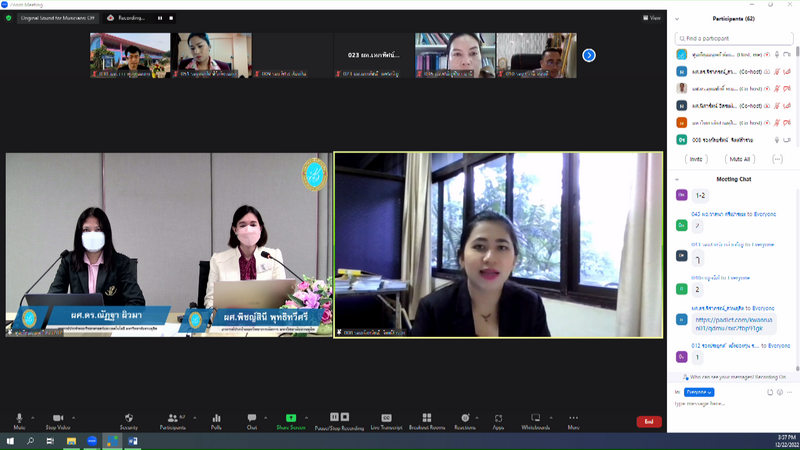This screenshot has width=800, height=450.
Task: Click the red End meeting button
Action: (649, 421)
